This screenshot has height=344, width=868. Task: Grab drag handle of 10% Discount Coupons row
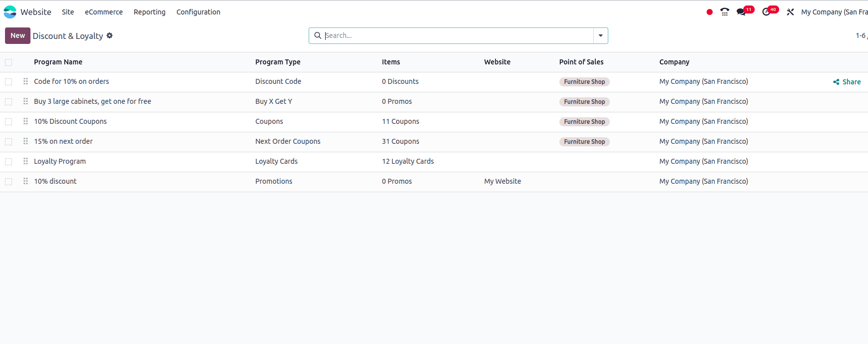coord(25,121)
